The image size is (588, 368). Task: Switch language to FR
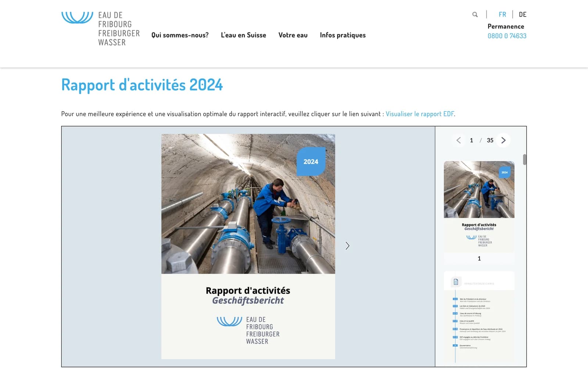pos(502,15)
